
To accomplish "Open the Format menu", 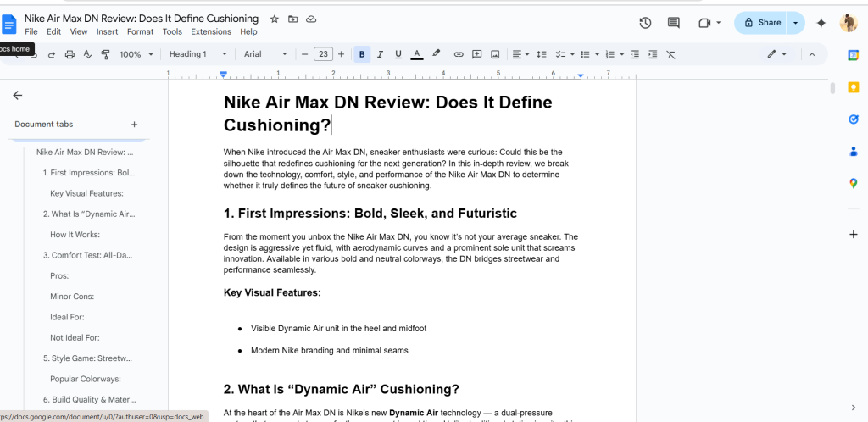I will [x=140, y=31].
